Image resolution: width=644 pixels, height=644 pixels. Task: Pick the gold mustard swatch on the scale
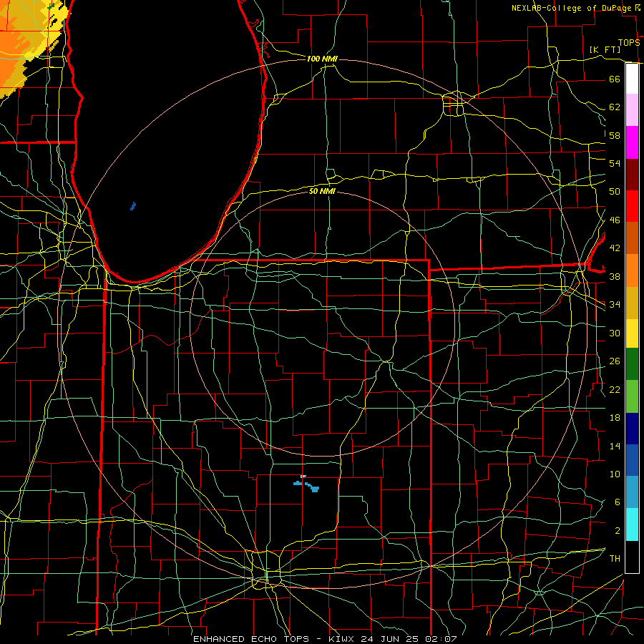tap(632, 303)
